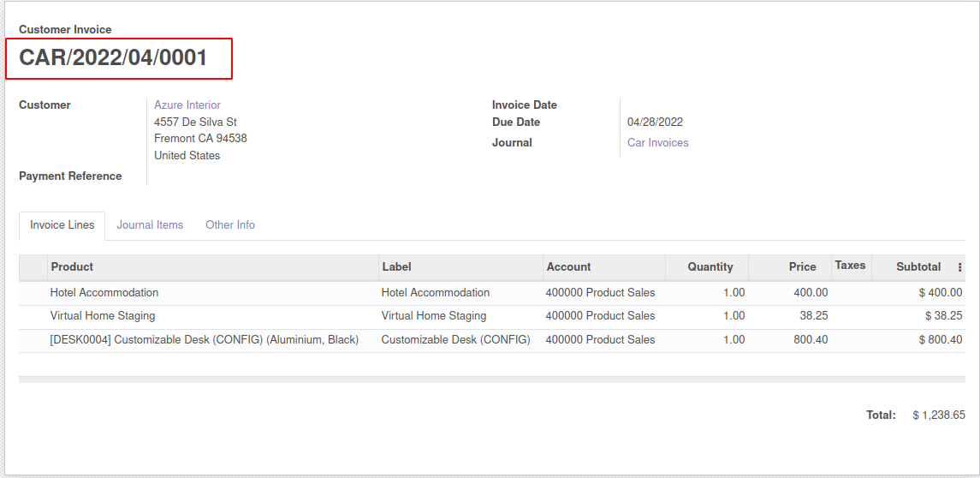
Task: Sort by the Account column header
Action: point(568,267)
